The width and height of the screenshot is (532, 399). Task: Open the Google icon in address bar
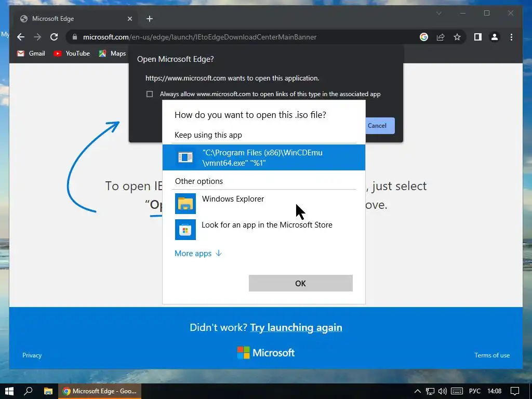click(x=424, y=37)
